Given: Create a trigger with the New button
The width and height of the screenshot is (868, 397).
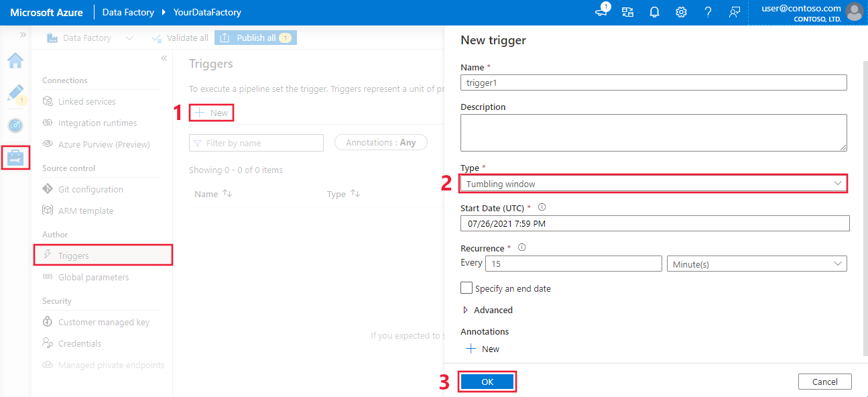Looking at the screenshot, I should tap(211, 112).
